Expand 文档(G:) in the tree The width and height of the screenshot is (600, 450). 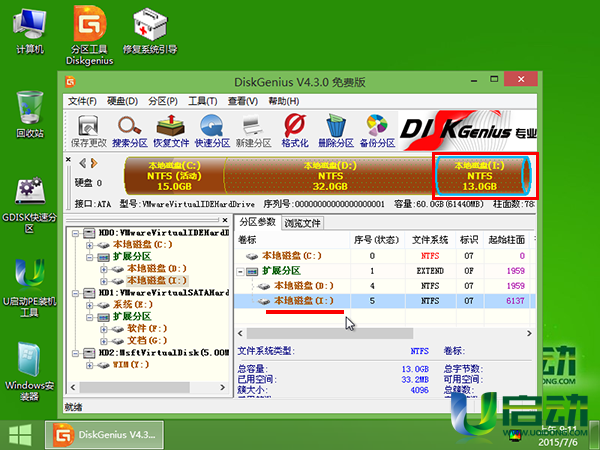click(103, 341)
